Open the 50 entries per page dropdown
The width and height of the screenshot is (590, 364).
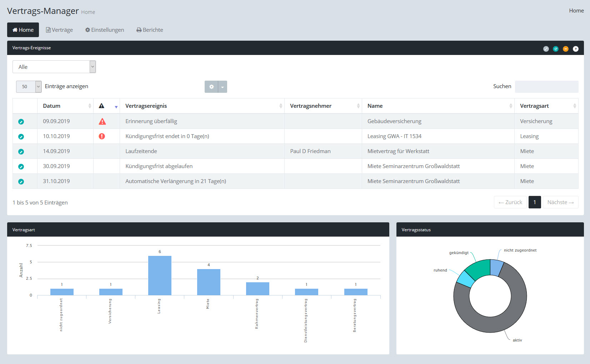[29, 86]
